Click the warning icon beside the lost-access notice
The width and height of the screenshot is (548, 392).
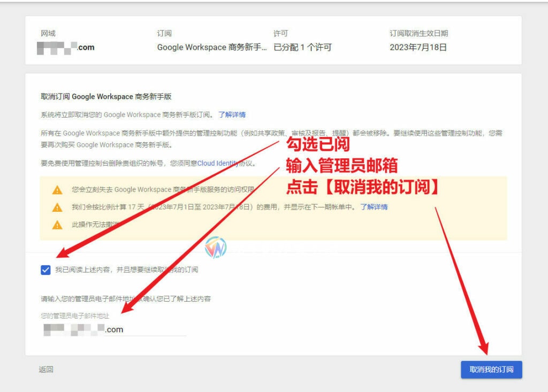tap(57, 190)
